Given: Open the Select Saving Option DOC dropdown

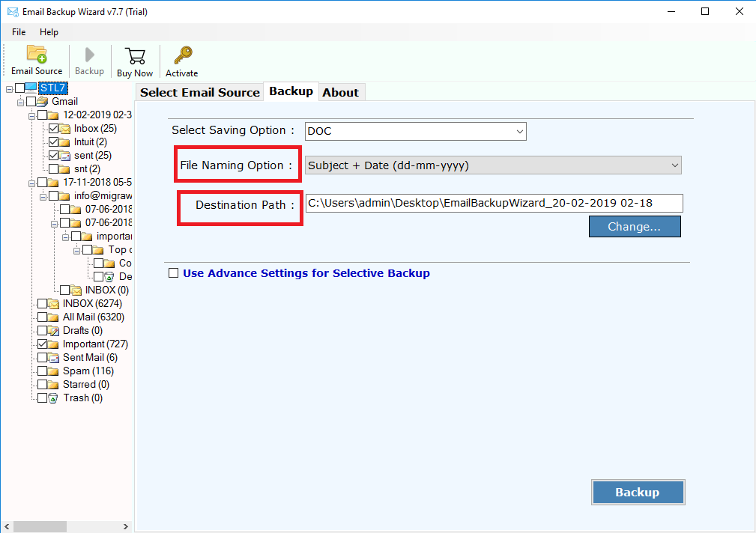Looking at the screenshot, I should tap(416, 131).
